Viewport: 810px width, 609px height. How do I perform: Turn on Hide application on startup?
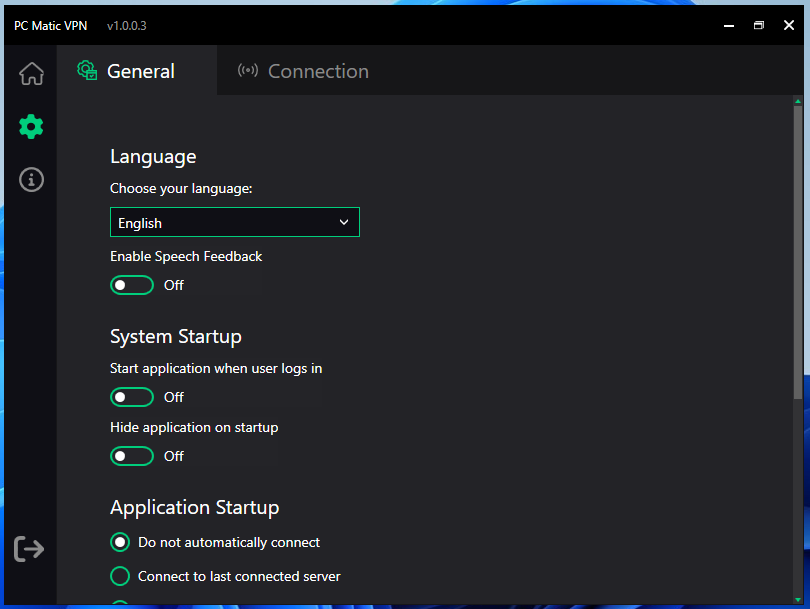132,456
